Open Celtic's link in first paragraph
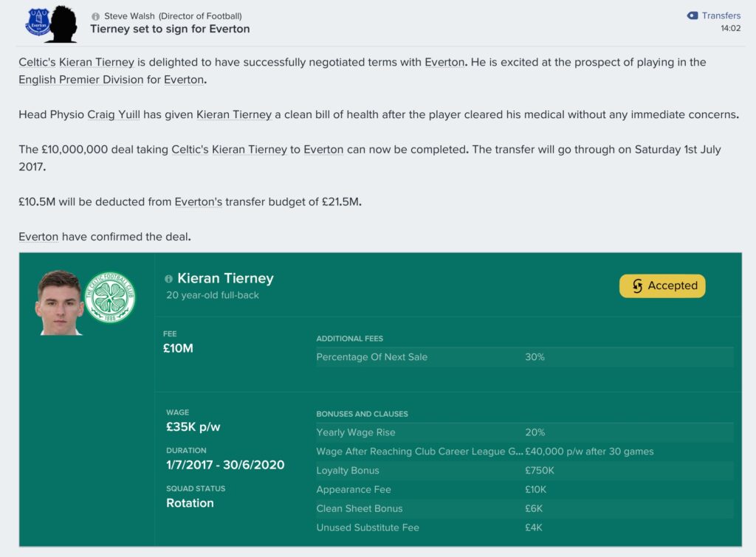 pyautogui.click(x=37, y=62)
